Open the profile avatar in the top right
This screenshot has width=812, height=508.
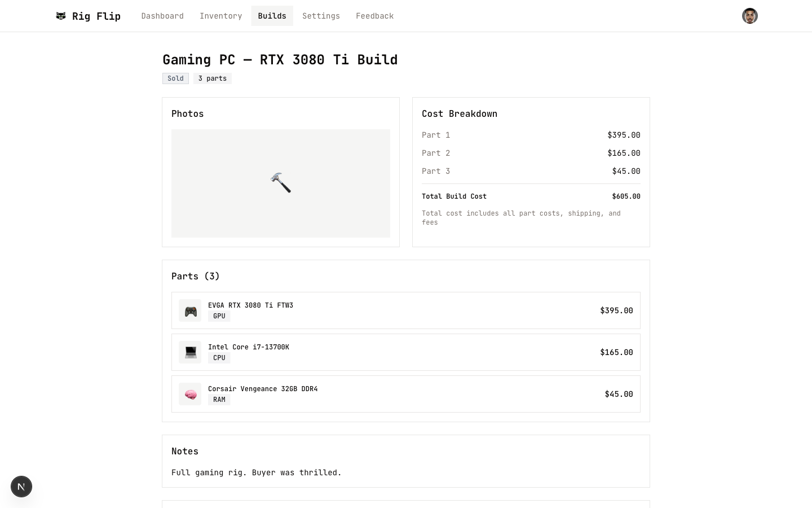(x=750, y=16)
